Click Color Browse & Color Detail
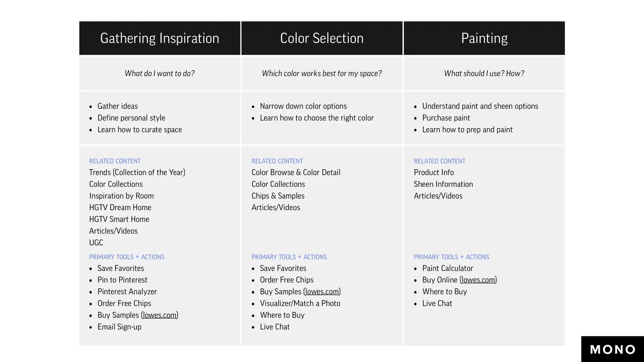Screen dimensions: 644x362 coord(296,172)
